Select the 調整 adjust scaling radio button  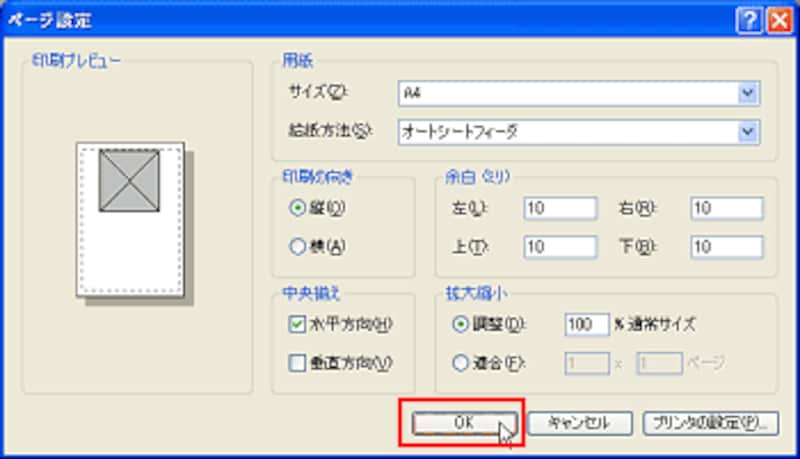tap(461, 324)
